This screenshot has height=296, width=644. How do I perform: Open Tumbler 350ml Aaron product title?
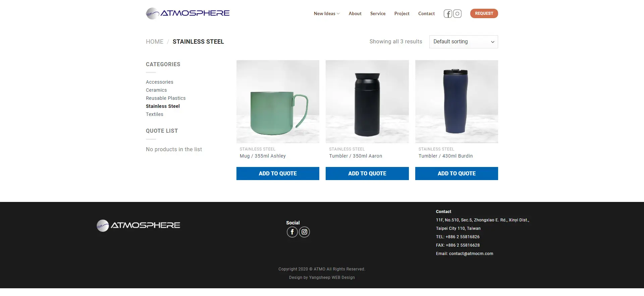coord(356,156)
